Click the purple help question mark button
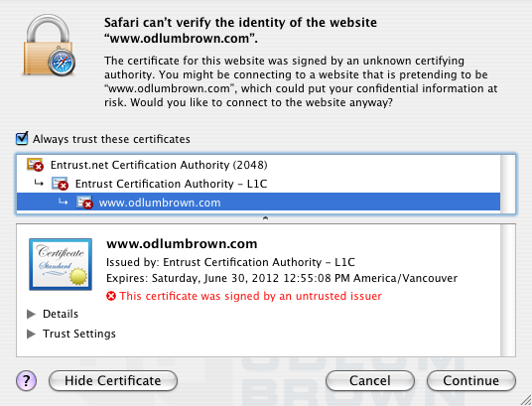 pos(26,380)
